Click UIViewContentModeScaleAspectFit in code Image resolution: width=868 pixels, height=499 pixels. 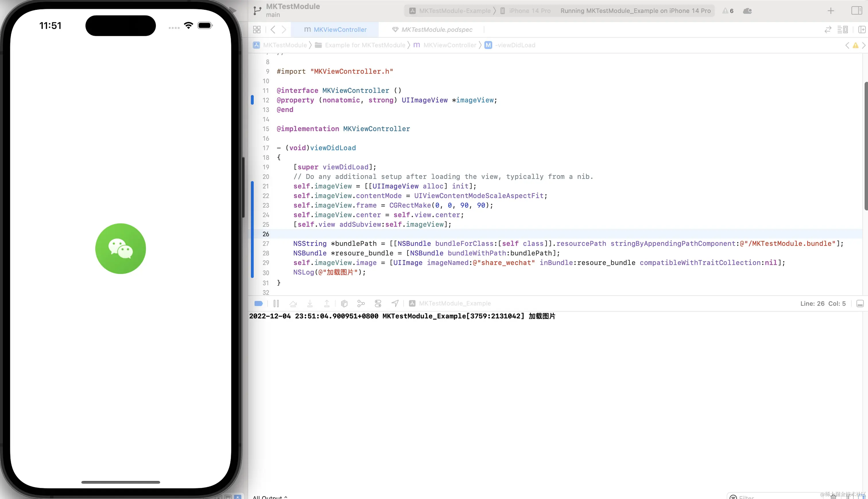point(479,196)
